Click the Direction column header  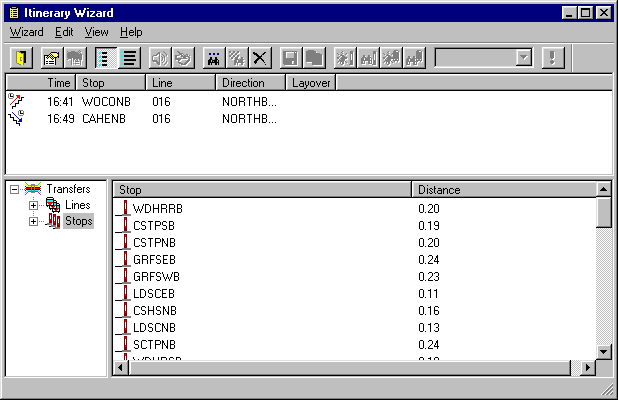[x=250, y=83]
